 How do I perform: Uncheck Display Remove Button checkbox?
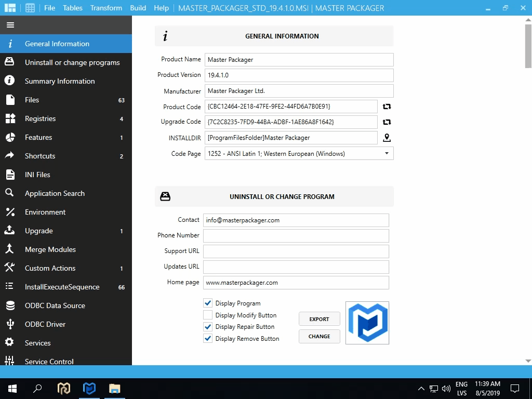(x=208, y=338)
